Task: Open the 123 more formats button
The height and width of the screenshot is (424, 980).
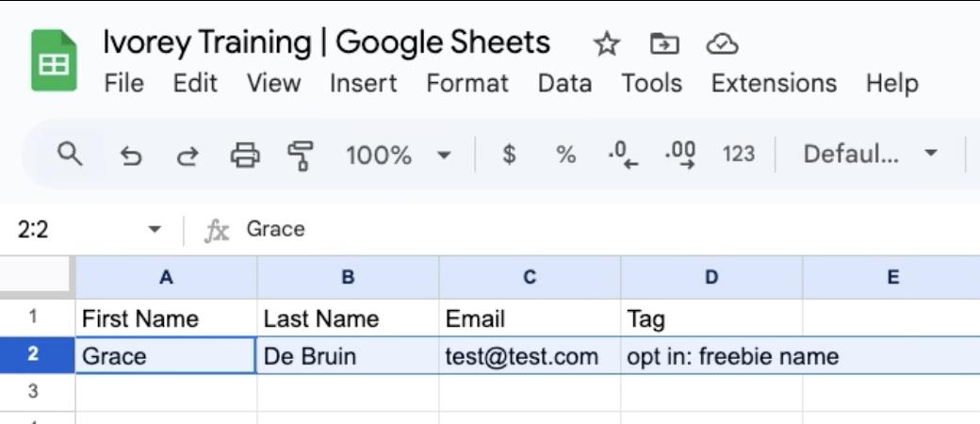Action: [x=738, y=155]
